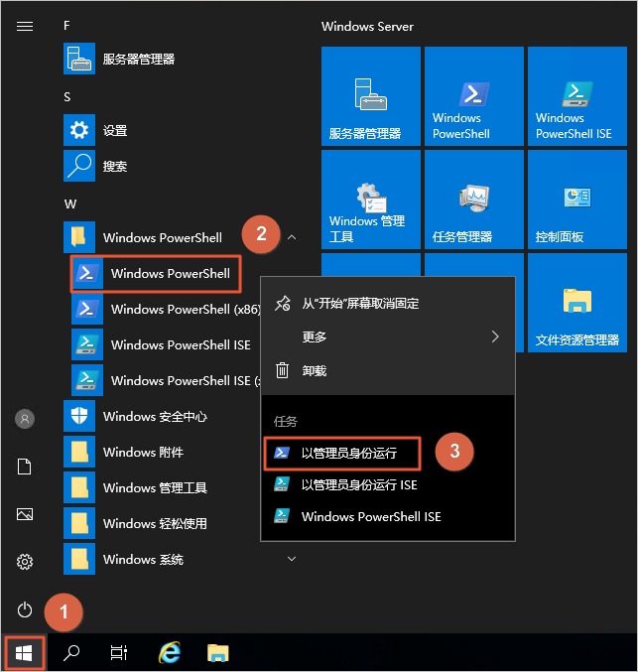Image resolution: width=638 pixels, height=672 pixels.
Task: Click the Windows Start button
Action: coord(25,652)
